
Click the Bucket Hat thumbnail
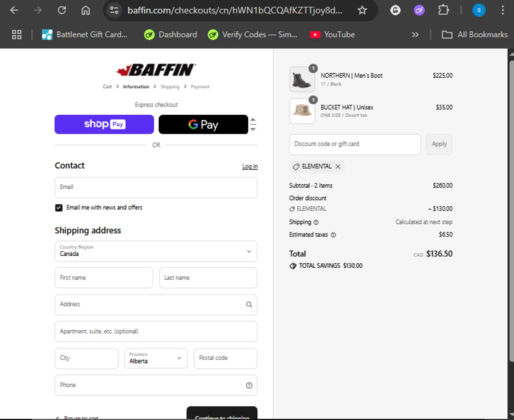point(302,111)
